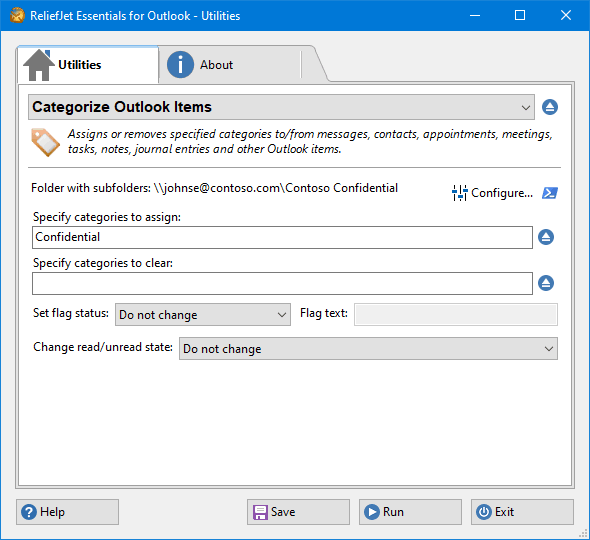Click the Configure... link
This screenshot has height=540, width=590.
coord(502,193)
